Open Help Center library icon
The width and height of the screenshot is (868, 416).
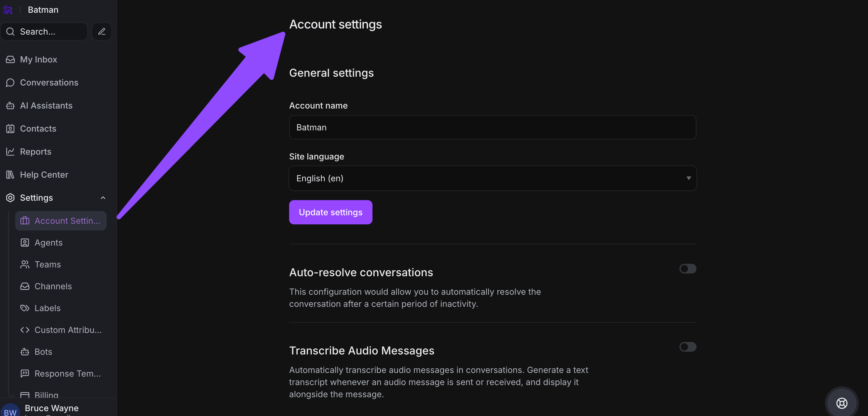click(10, 175)
